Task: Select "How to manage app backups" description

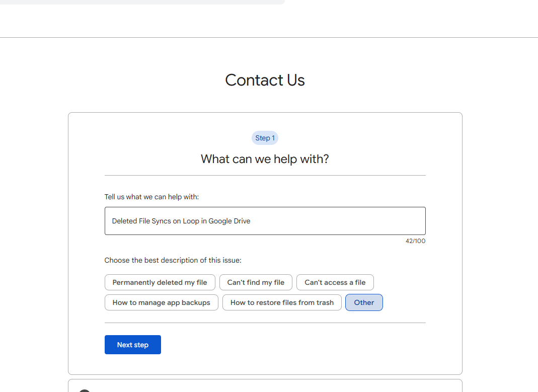Action: [x=161, y=302]
